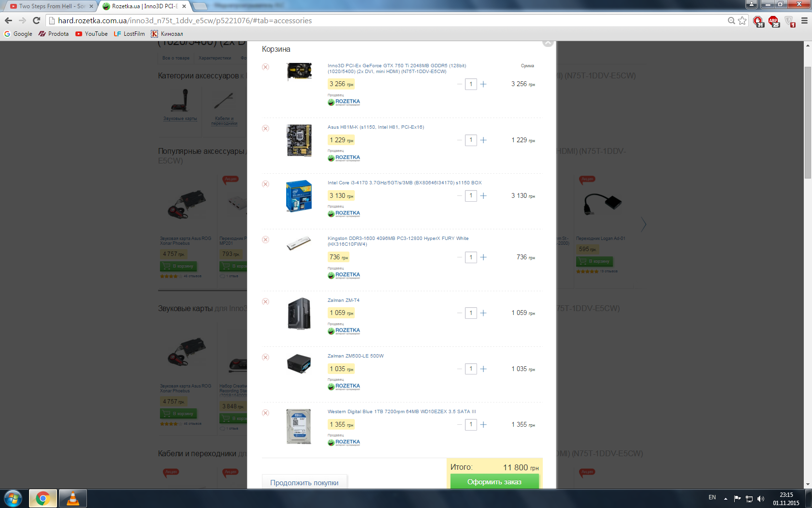Click the Zalman ZM-T4 case thumbnail
This screenshot has width=812, height=508.
click(x=299, y=314)
